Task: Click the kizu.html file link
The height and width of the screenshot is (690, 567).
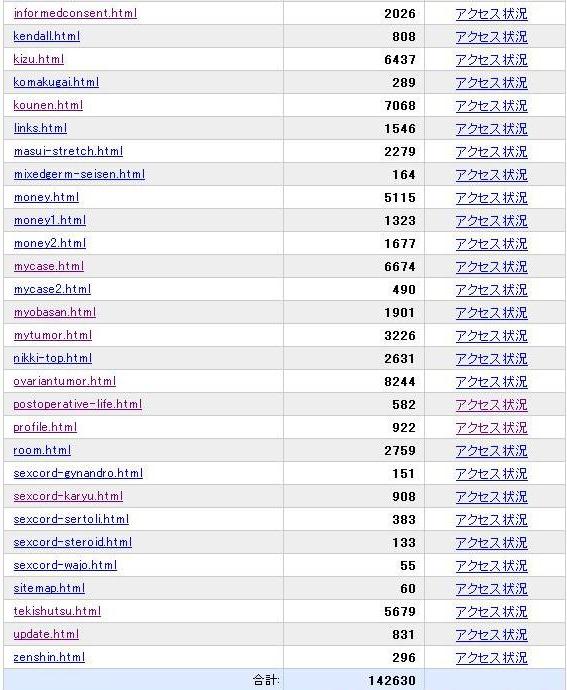Action: pyautogui.click(x=39, y=59)
